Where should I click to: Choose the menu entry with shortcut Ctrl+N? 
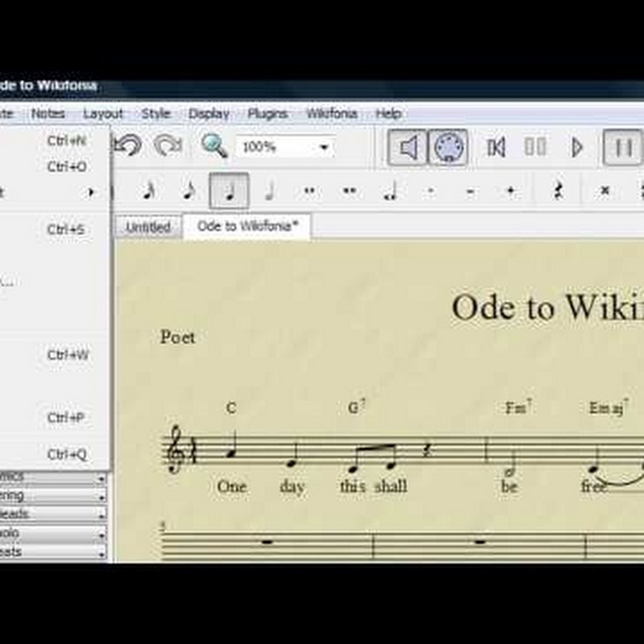click(x=54, y=141)
